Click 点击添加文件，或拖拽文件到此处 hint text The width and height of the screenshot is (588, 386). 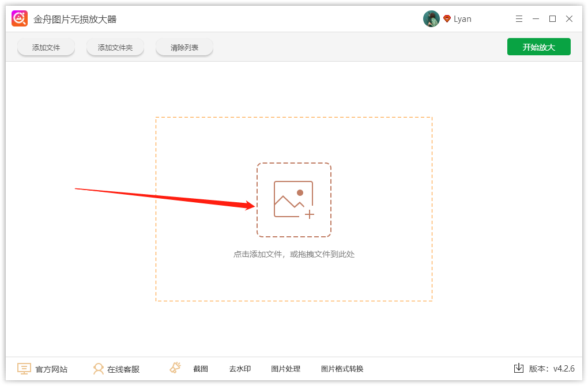(x=294, y=254)
